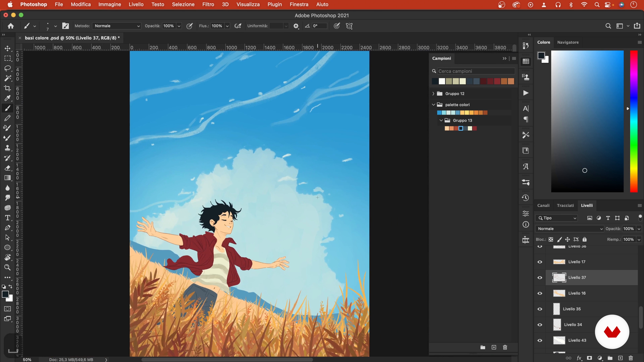Select the Clone Stamp tool

pyautogui.click(x=8, y=148)
